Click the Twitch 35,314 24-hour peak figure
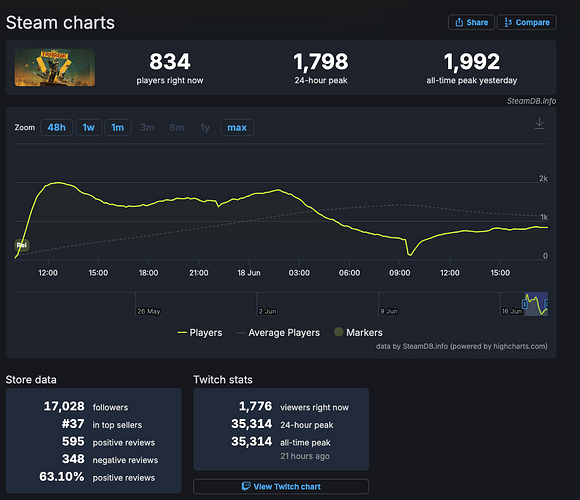 [x=252, y=424]
